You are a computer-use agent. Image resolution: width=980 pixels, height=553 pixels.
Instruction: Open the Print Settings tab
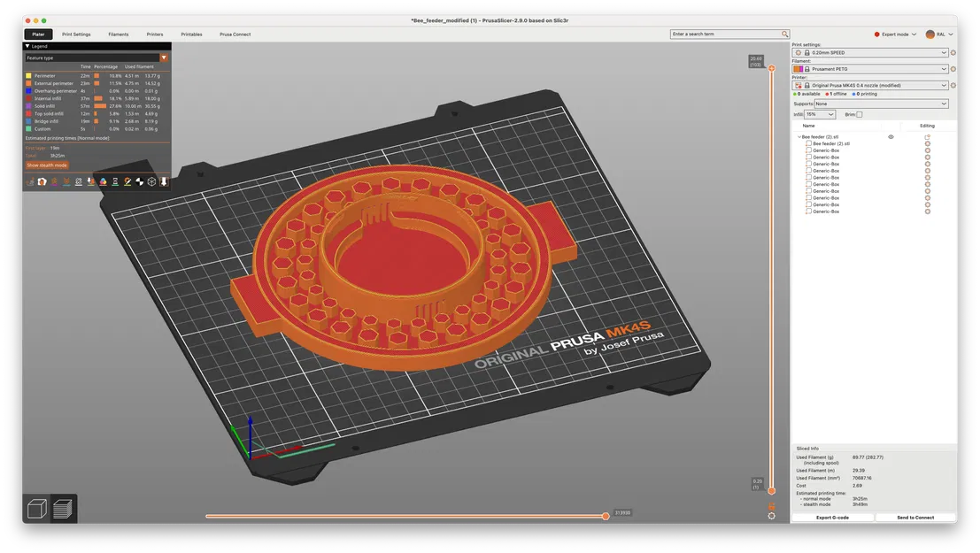pyautogui.click(x=76, y=35)
